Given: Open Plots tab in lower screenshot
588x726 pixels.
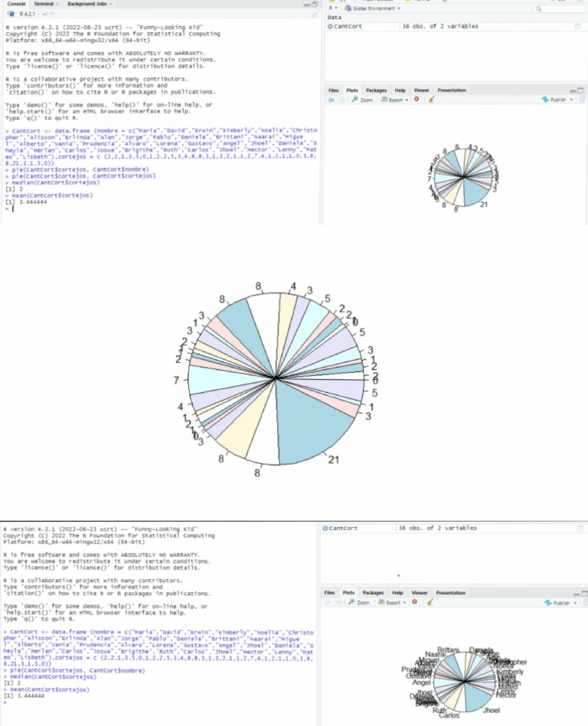Looking at the screenshot, I should coord(348,593).
